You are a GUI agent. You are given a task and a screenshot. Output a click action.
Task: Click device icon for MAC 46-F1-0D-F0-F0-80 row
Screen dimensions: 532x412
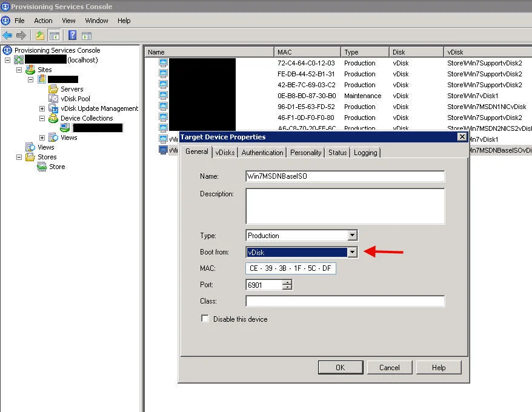(x=163, y=117)
